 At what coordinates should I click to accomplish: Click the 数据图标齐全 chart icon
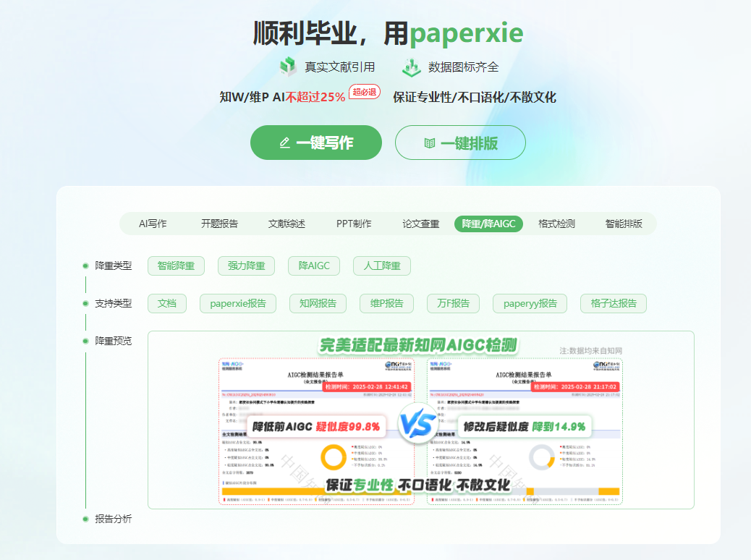point(412,67)
